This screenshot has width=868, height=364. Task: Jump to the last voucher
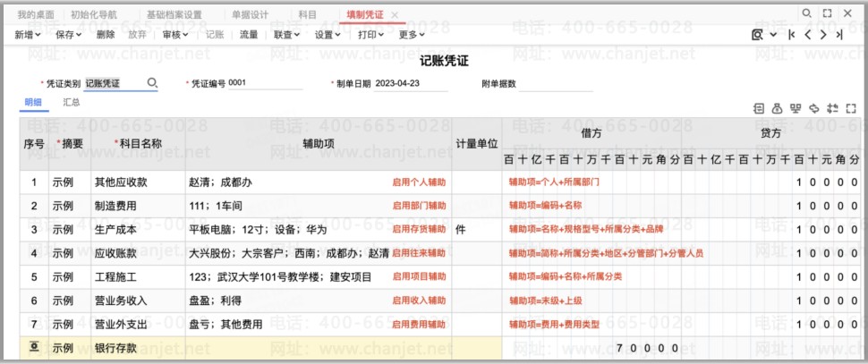click(839, 35)
